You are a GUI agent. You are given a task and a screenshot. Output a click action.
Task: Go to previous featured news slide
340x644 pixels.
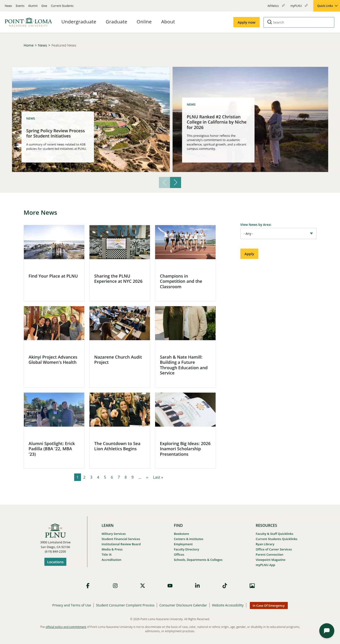(164, 183)
